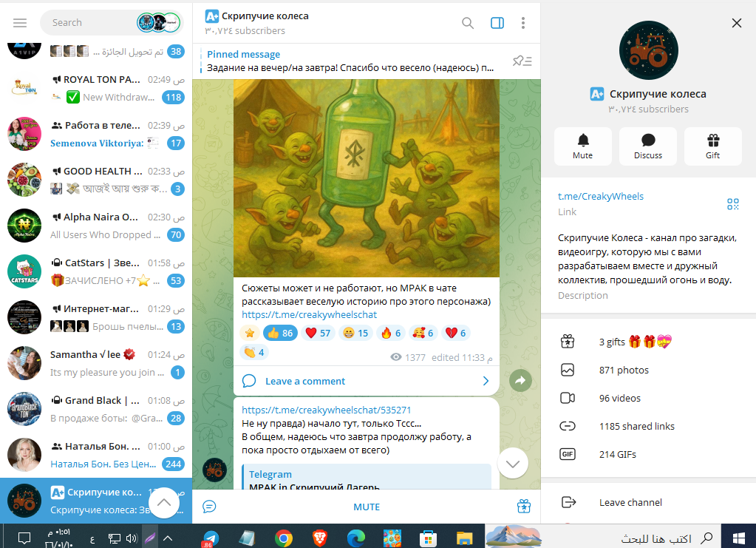Toggle red heart reaction 57

click(318, 333)
